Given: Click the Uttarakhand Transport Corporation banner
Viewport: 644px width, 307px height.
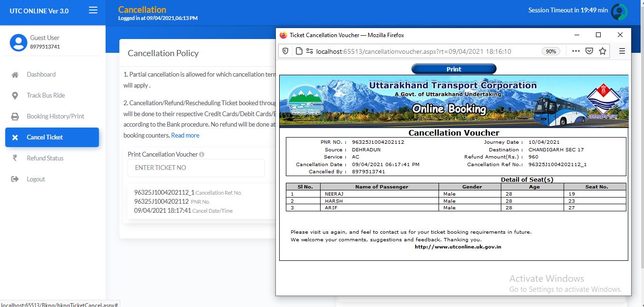Looking at the screenshot, I should tap(454, 101).
